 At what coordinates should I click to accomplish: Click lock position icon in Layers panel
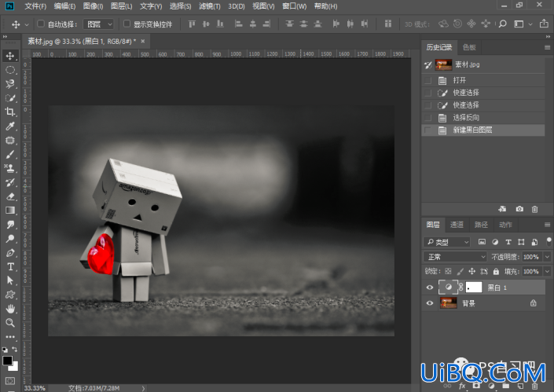point(471,271)
